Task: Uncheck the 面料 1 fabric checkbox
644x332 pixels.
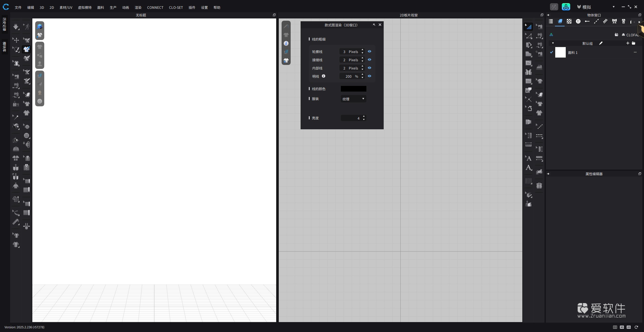Action: point(551,52)
